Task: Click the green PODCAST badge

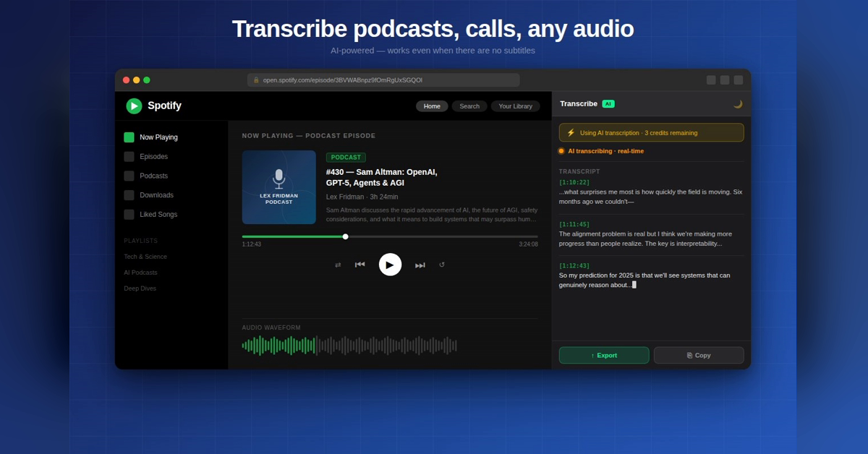Action: [346, 157]
